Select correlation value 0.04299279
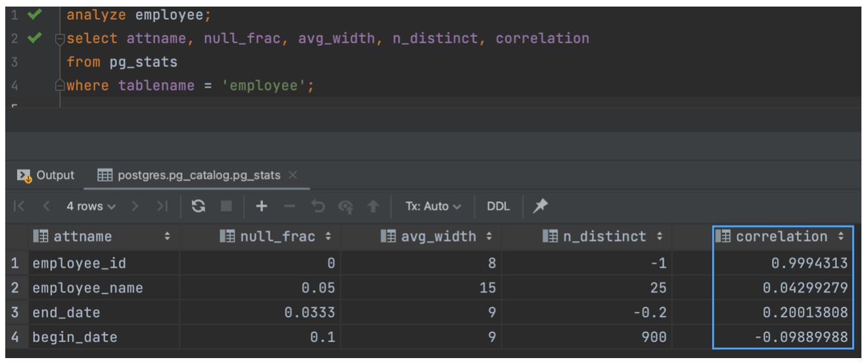 tap(806, 288)
